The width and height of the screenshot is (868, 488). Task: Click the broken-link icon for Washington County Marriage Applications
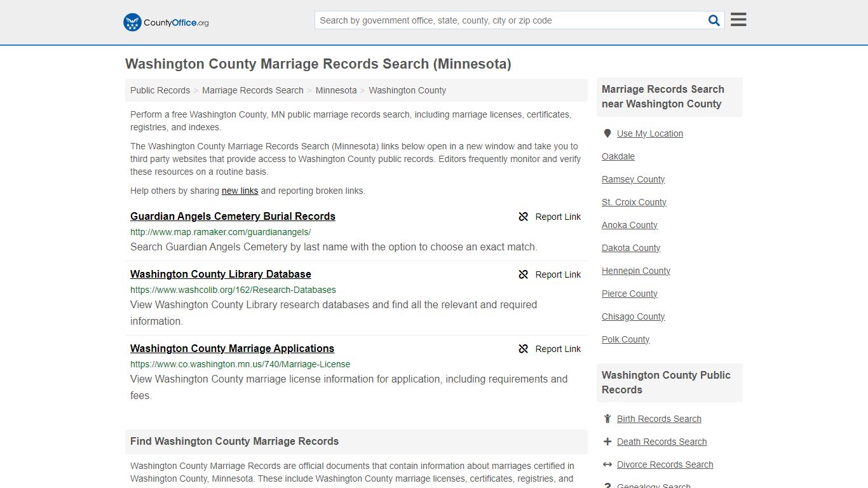coord(524,349)
